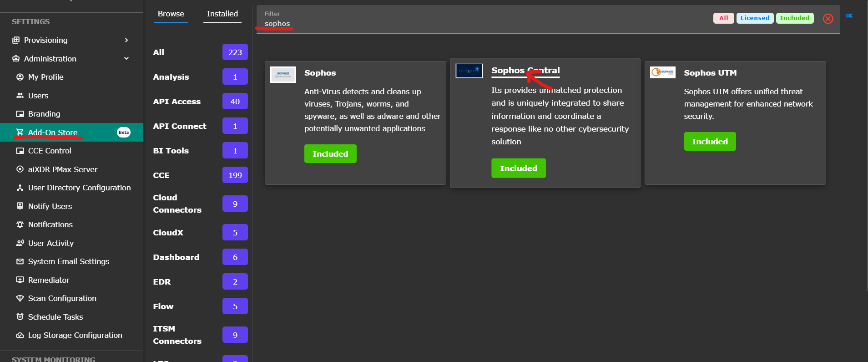Click the Scan Configuration icon
The width and height of the screenshot is (868, 362).
(20, 298)
